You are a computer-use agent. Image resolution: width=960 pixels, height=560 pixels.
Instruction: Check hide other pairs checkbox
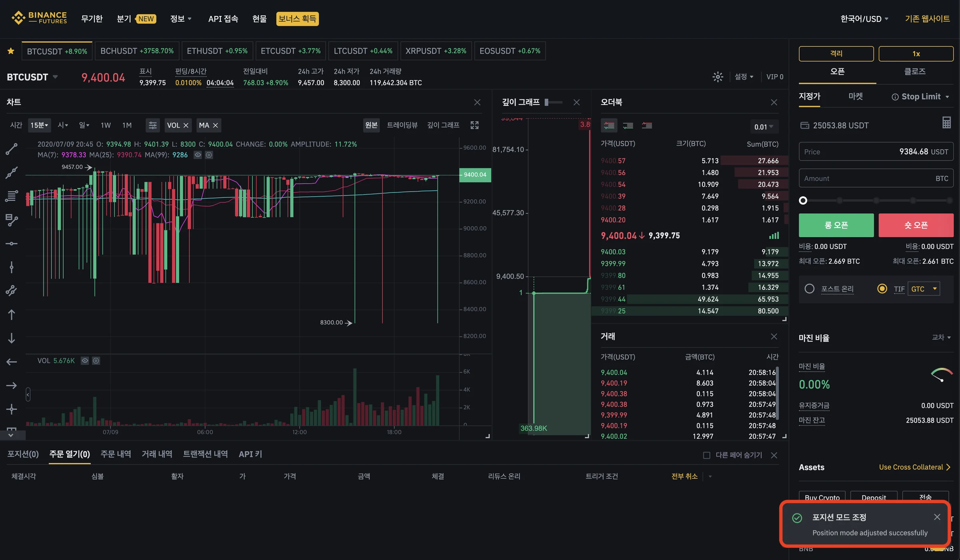(707, 455)
